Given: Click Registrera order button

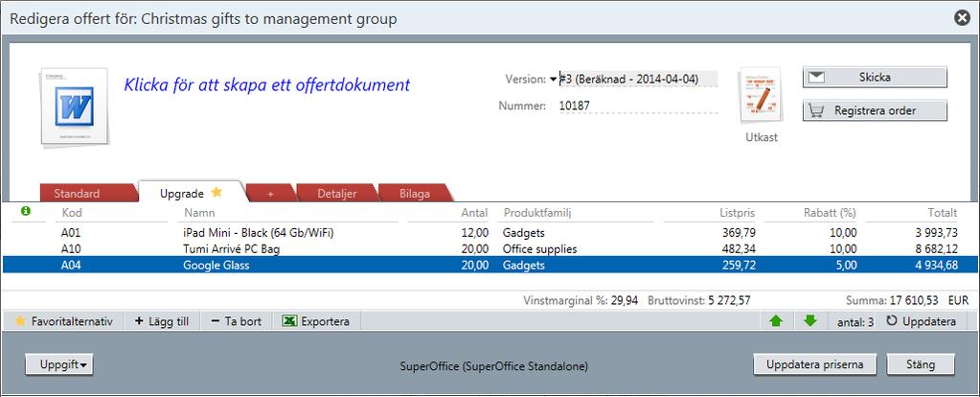Looking at the screenshot, I should pos(875,110).
